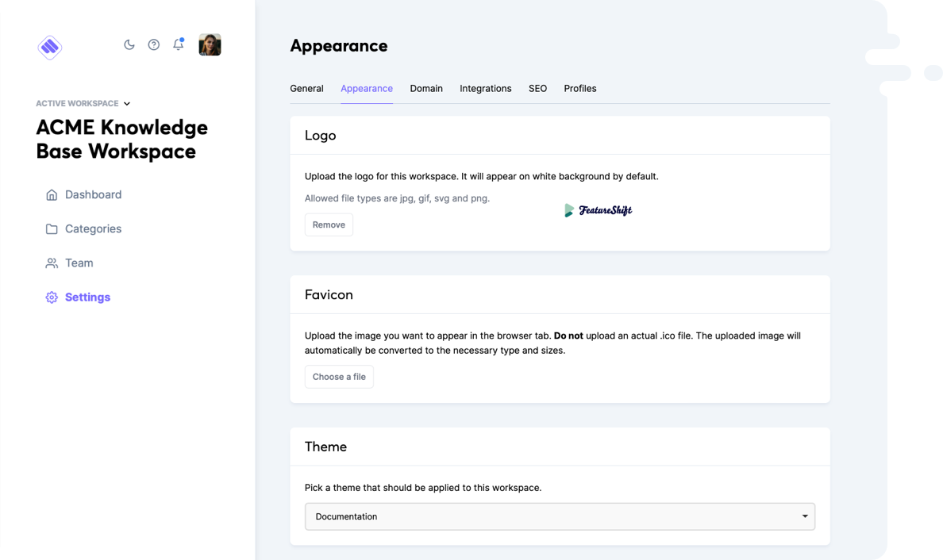The height and width of the screenshot is (560, 943).
Task: Open the notifications bell
Action: coord(179,45)
